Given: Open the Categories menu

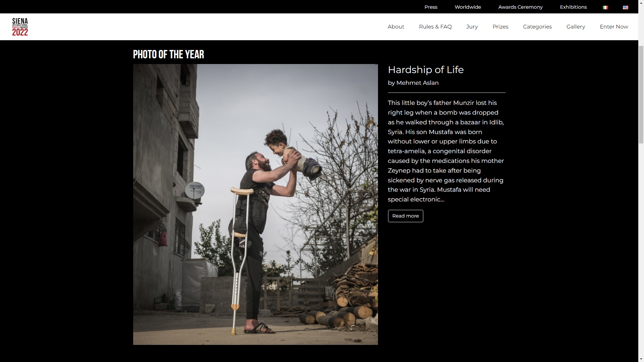Looking at the screenshot, I should click(x=537, y=27).
